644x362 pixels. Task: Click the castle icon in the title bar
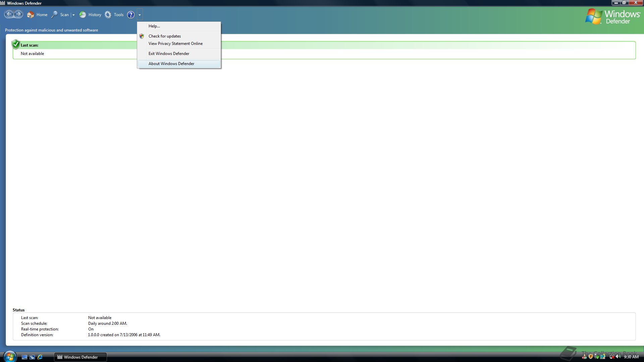click(3, 3)
